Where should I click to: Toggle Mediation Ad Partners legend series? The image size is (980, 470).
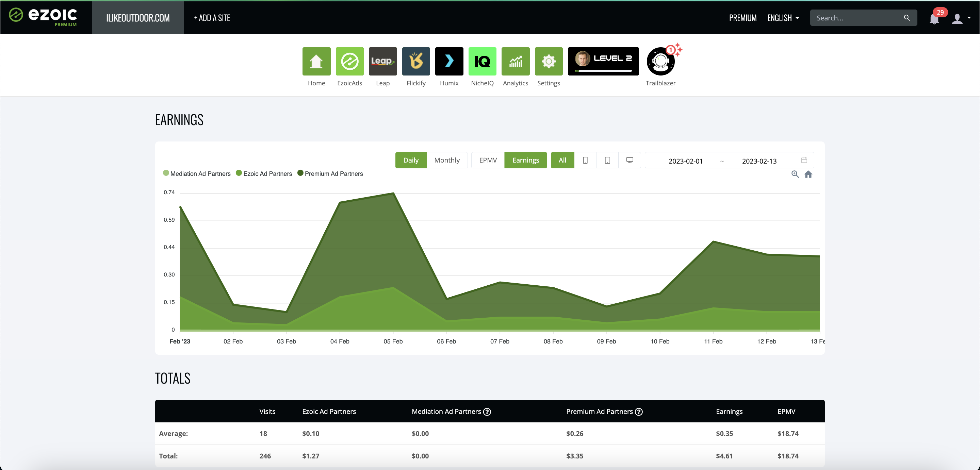pos(197,173)
